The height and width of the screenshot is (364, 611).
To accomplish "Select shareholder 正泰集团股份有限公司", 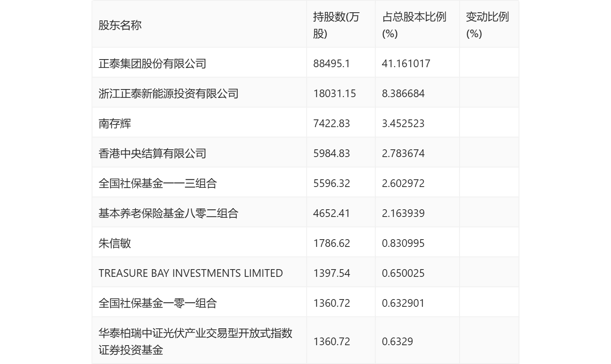I will [x=152, y=63].
